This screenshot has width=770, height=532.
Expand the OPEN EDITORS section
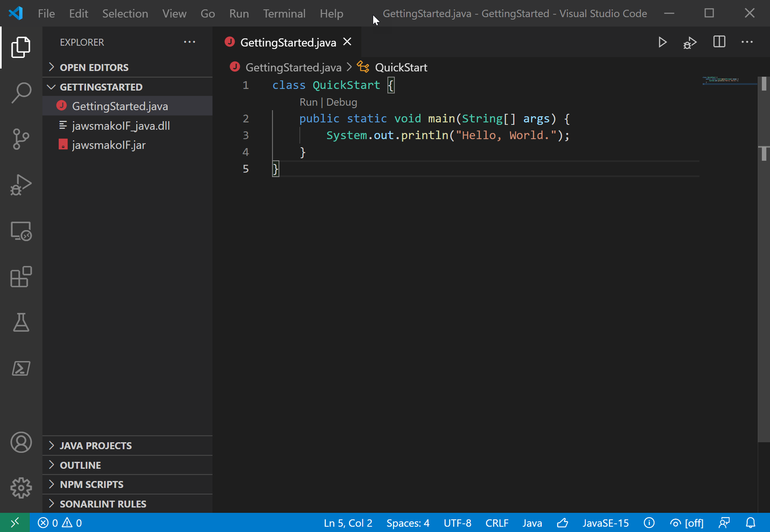tap(94, 67)
